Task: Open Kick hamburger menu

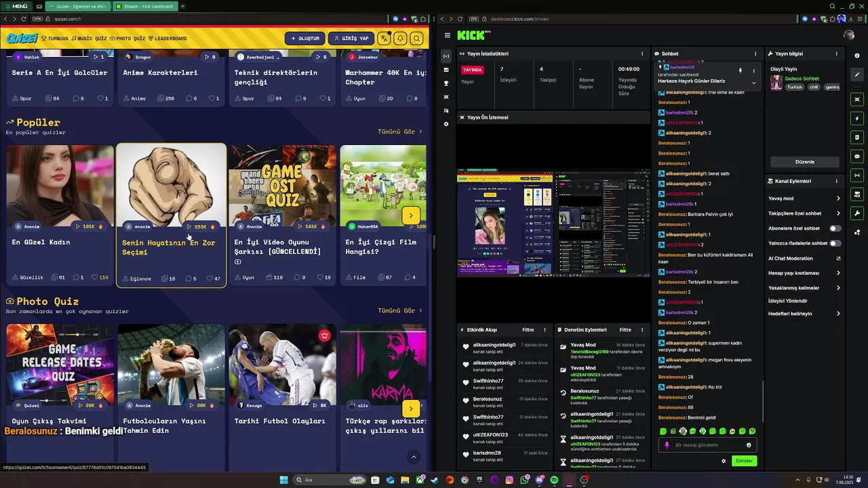Action: (x=448, y=35)
